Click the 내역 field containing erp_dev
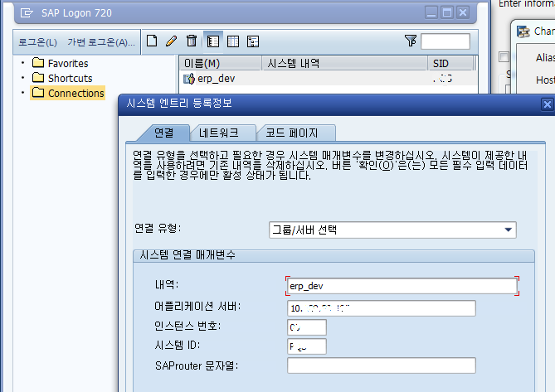 [x=402, y=286]
